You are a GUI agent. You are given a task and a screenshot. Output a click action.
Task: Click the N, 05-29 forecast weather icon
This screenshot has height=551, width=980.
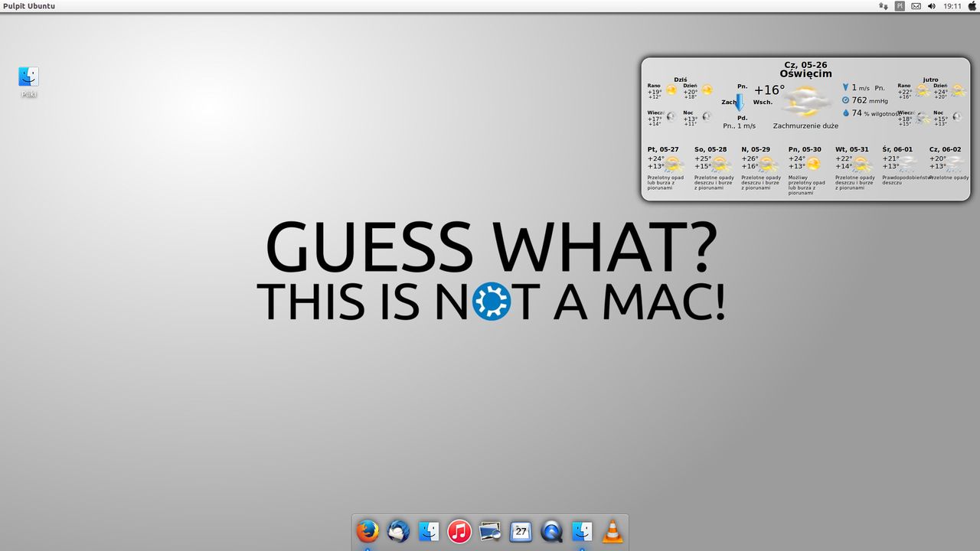tap(768, 164)
